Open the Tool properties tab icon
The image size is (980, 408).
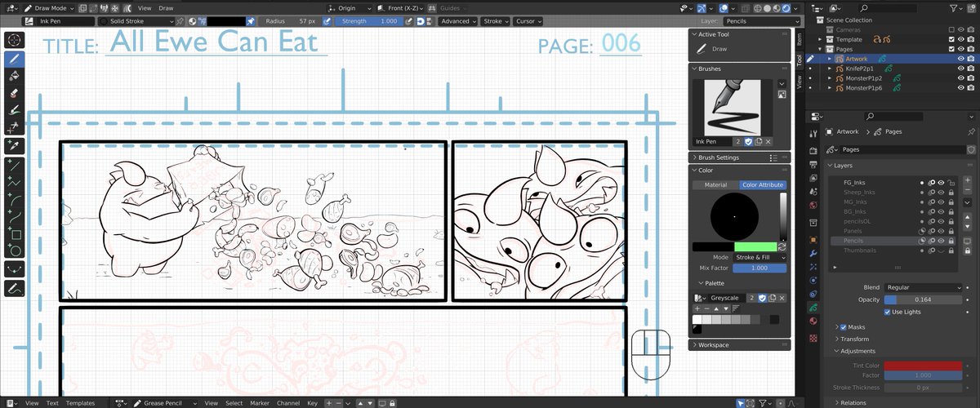(812, 133)
